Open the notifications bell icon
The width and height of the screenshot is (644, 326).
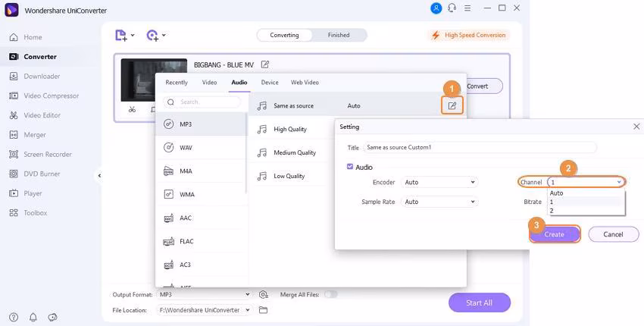pos(33,317)
